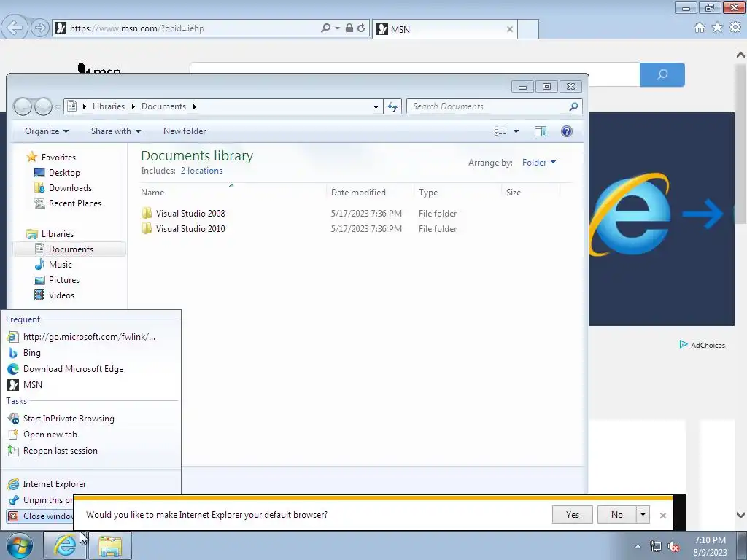The width and height of the screenshot is (747, 560).
Task: Choose Download Microsoft Edge in jump list
Action: [90, 369]
